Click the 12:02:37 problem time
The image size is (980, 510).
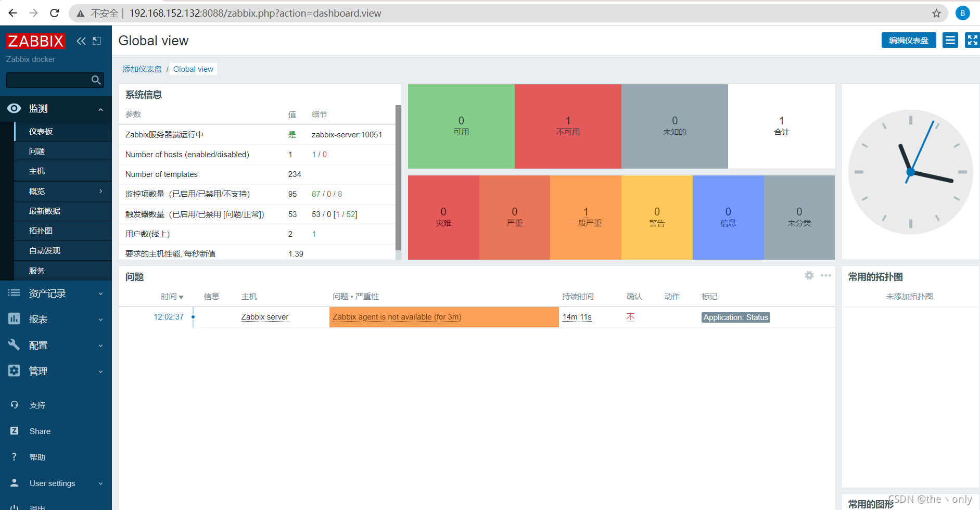[x=169, y=317]
